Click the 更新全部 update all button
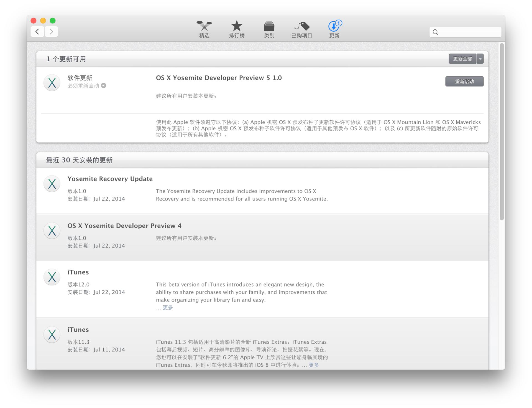The height and width of the screenshot is (408, 532). click(x=462, y=59)
